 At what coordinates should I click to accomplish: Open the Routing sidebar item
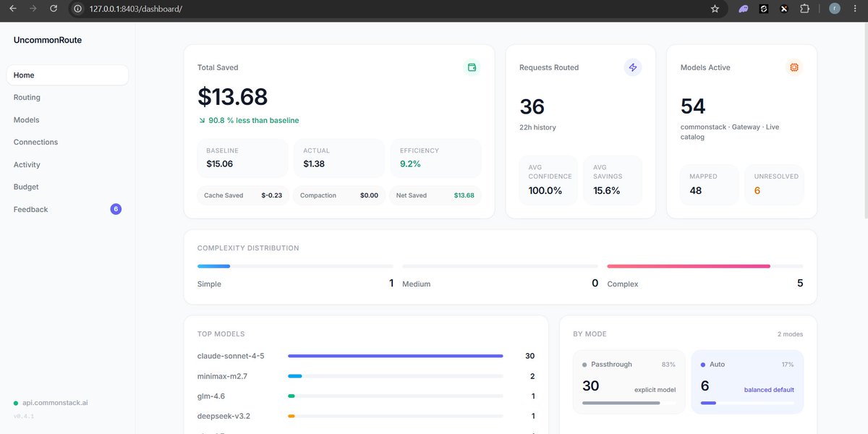coord(67,98)
